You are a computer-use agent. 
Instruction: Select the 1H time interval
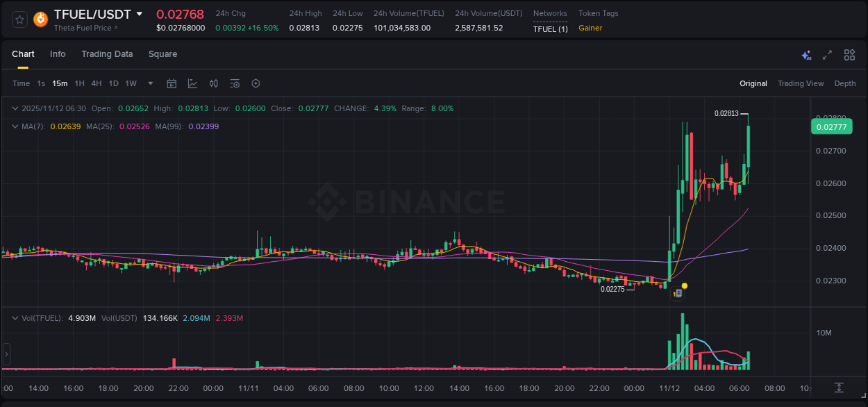[x=79, y=83]
